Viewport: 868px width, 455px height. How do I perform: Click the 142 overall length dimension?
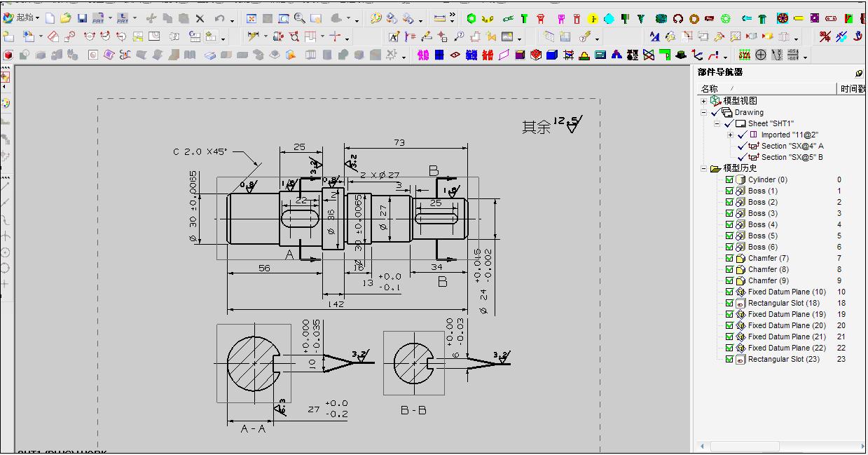point(337,303)
